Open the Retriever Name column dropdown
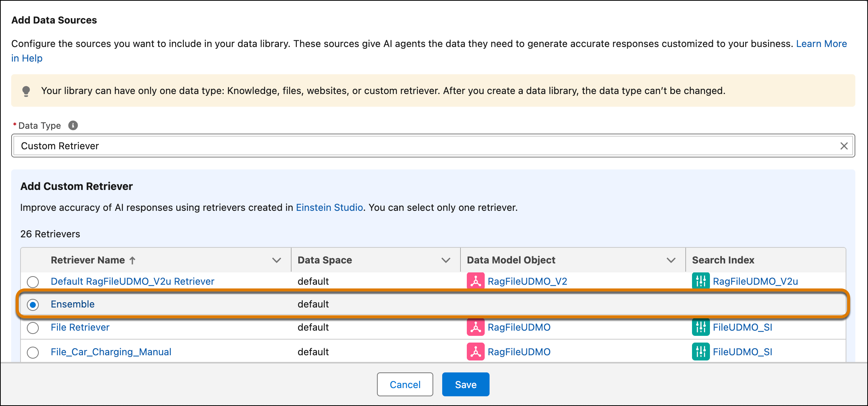The height and width of the screenshot is (406, 868). (x=277, y=260)
